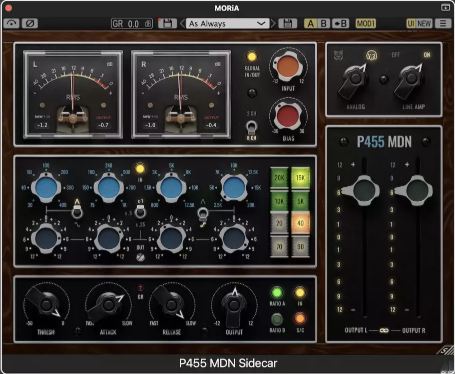
Task: Click the save-as floppy icon right of preset arrows
Action: click(288, 23)
